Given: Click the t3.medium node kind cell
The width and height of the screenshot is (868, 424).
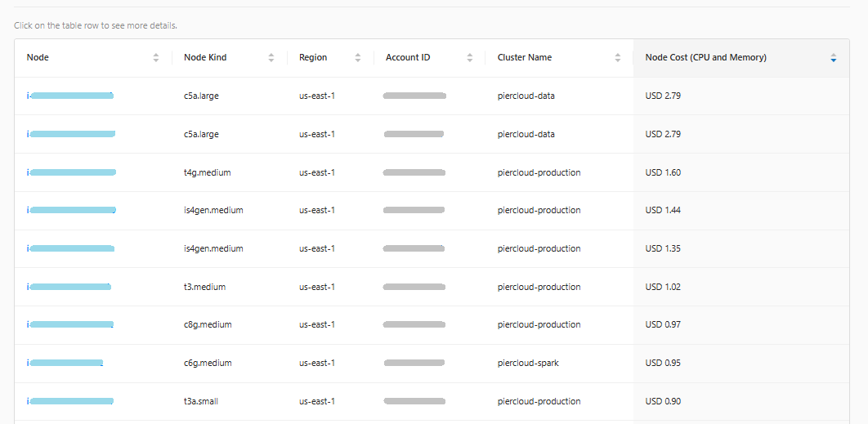Looking at the screenshot, I should [204, 287].
